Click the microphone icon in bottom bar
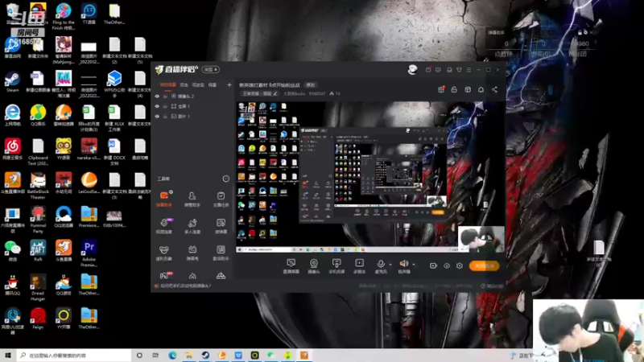Image resolution: width=644 pixels, height=362 pixels. click(381, 264)
